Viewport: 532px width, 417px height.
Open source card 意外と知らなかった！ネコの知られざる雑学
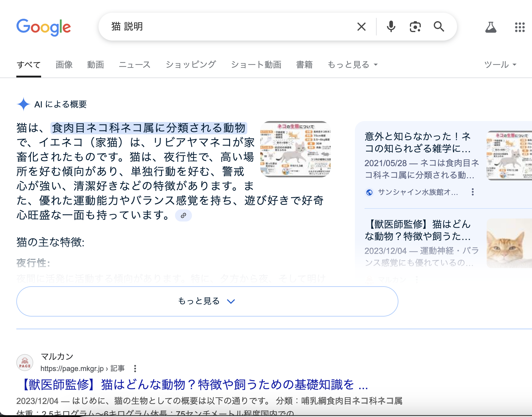point(418,142)
